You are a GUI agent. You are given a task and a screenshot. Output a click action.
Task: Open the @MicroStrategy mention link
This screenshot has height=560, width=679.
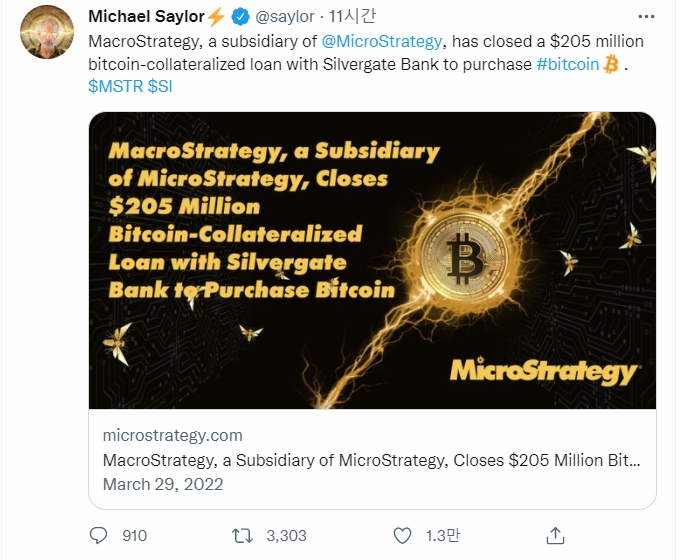pos(382,42)
